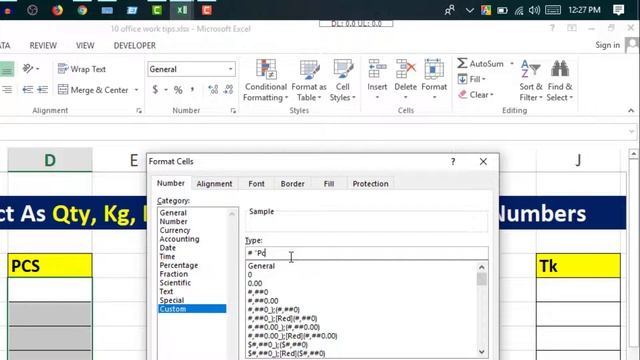Open the VIEW ribbon tab
The height and width of the screenshot is (360, 640).
click(85, 45)
